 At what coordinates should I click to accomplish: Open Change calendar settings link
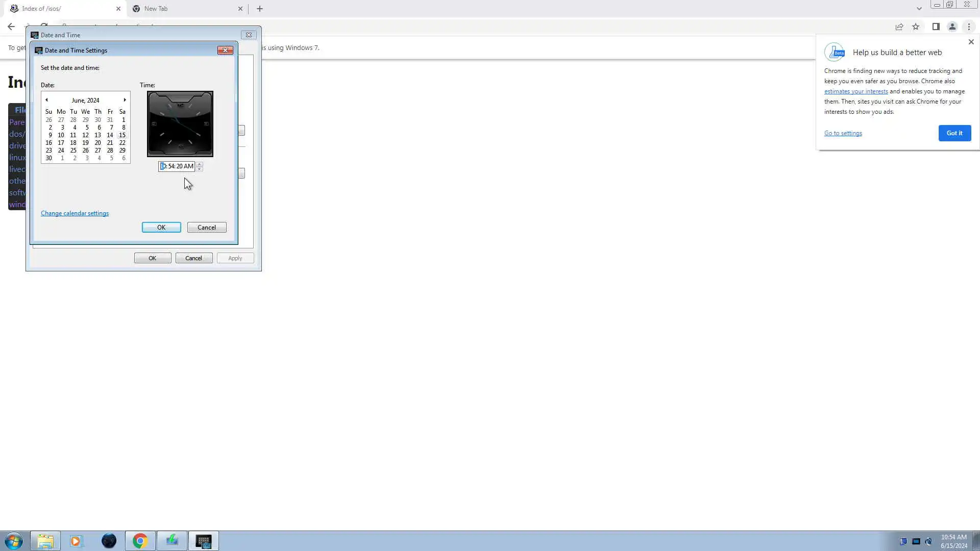tap(75, 213)
